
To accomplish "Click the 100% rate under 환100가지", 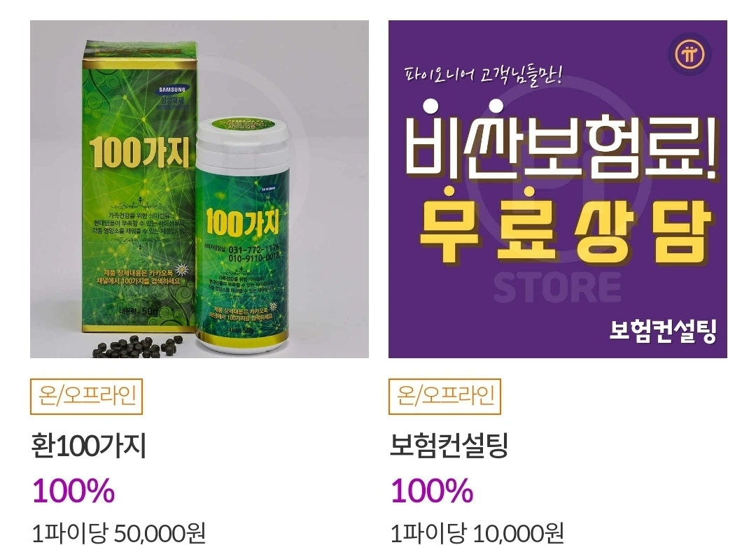I will (73, 490).
